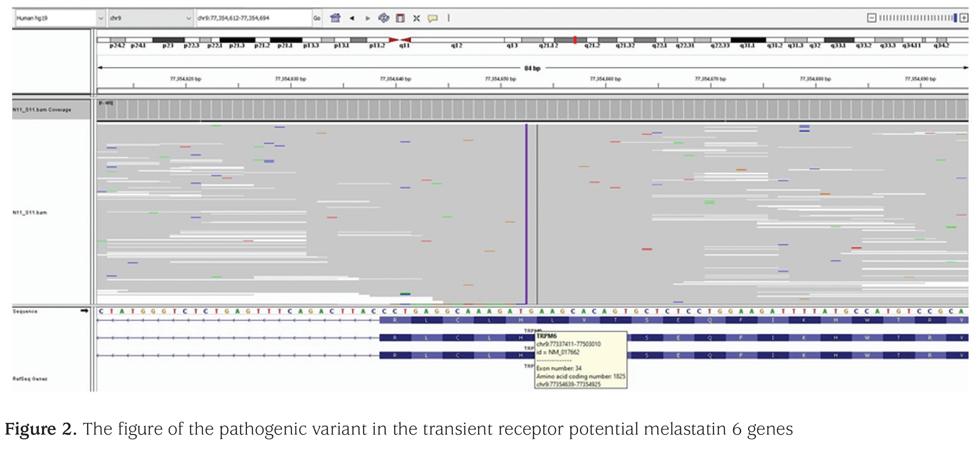
Task: Click cytoband label q12 on ideogram
Action: 456,46
